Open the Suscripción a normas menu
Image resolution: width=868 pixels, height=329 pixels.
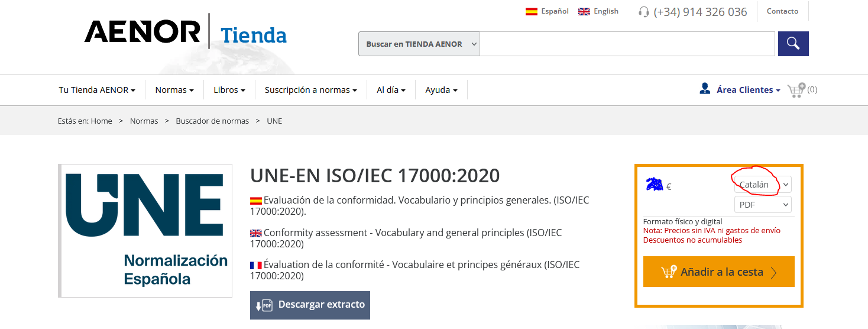(x=311, y=90)
